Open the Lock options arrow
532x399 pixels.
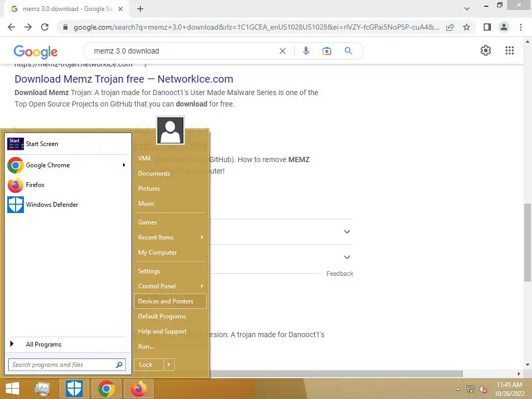click(x=169, y=365)
